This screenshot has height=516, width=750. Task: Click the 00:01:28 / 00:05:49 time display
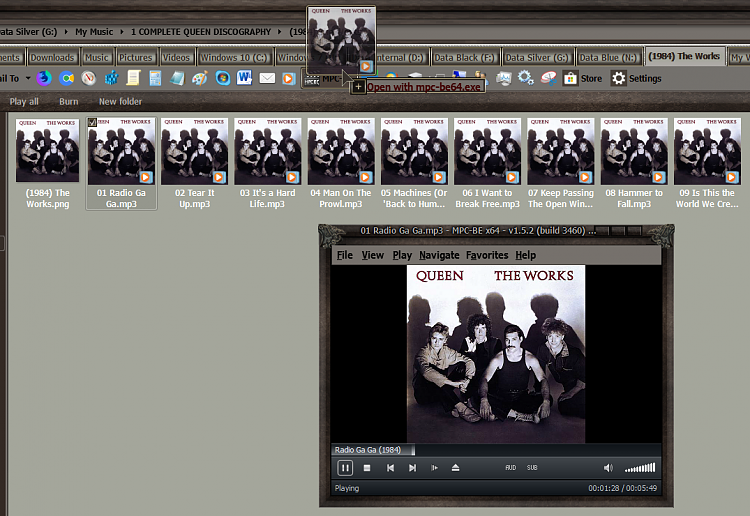(622, 488)
